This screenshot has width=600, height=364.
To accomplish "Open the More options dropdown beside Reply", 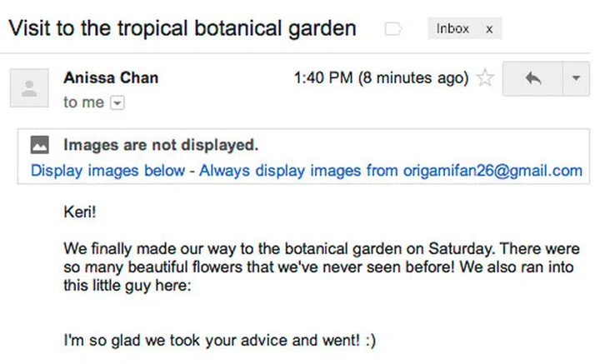I will click(576, 78).
